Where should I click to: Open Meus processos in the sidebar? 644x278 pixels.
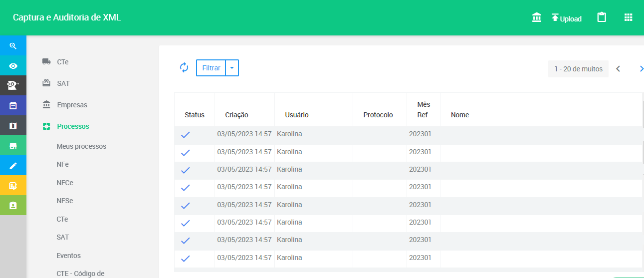point(81,146)
